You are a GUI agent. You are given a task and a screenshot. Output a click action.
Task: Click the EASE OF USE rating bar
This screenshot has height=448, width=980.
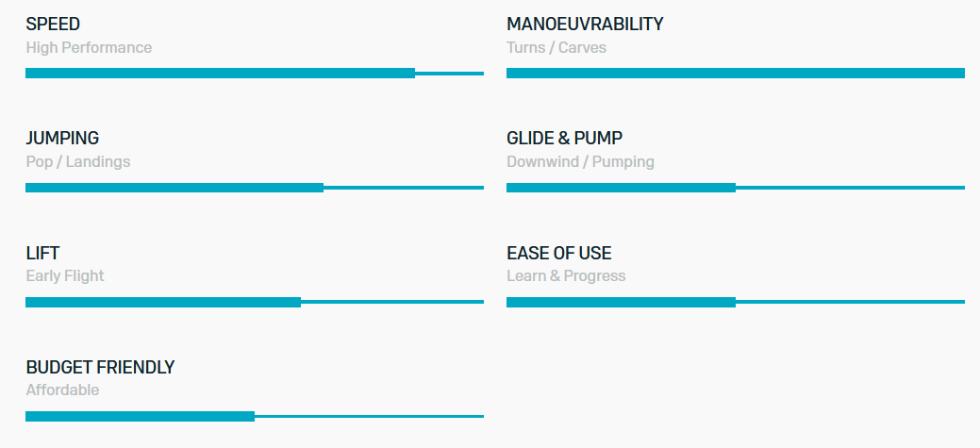pyautogui.click(x=736, y=302)
